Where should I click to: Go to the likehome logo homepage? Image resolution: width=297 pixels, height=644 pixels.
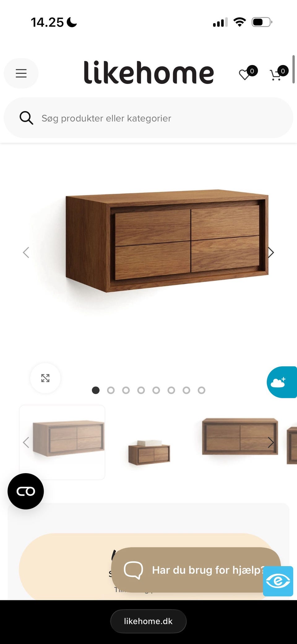(149, 73)
